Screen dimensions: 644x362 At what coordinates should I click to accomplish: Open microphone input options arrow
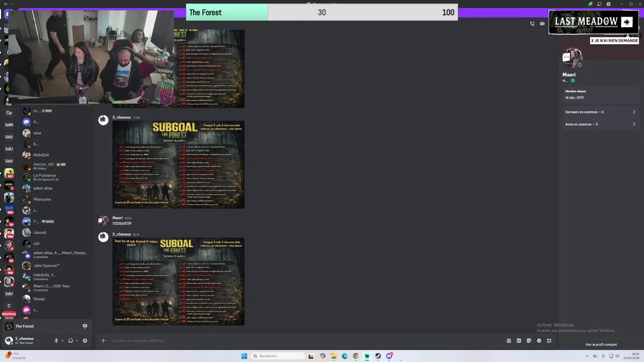coord(62,340)
